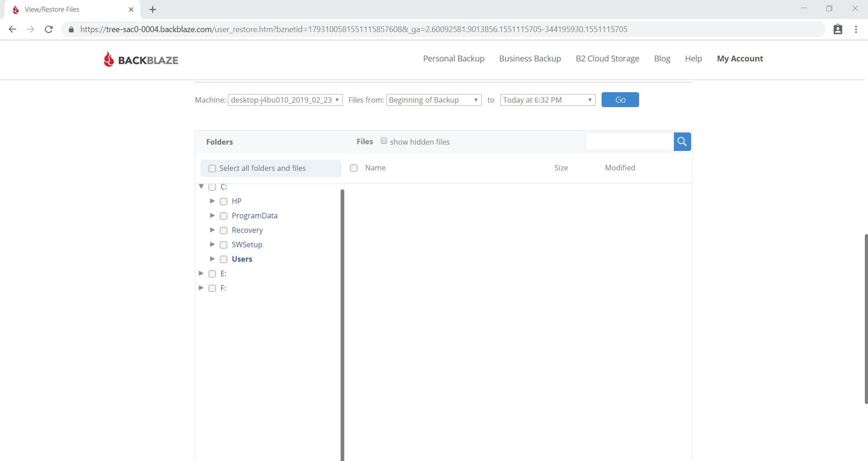Click the browser address bar URL

pos(354,29)
